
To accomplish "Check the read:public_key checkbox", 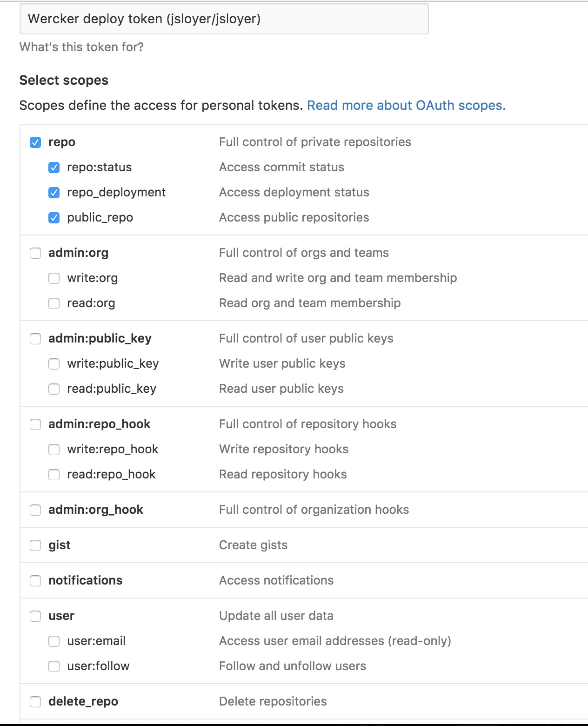I will pos(53,389).
